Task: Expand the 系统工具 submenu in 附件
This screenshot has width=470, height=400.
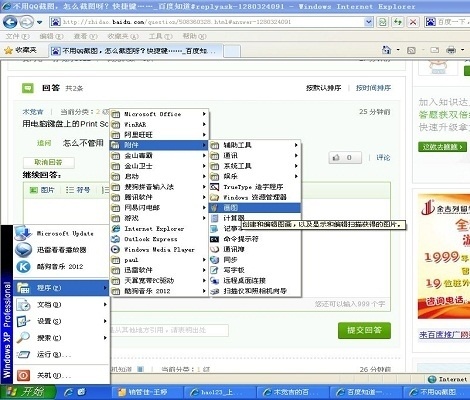Action: (x=255, y=166)
